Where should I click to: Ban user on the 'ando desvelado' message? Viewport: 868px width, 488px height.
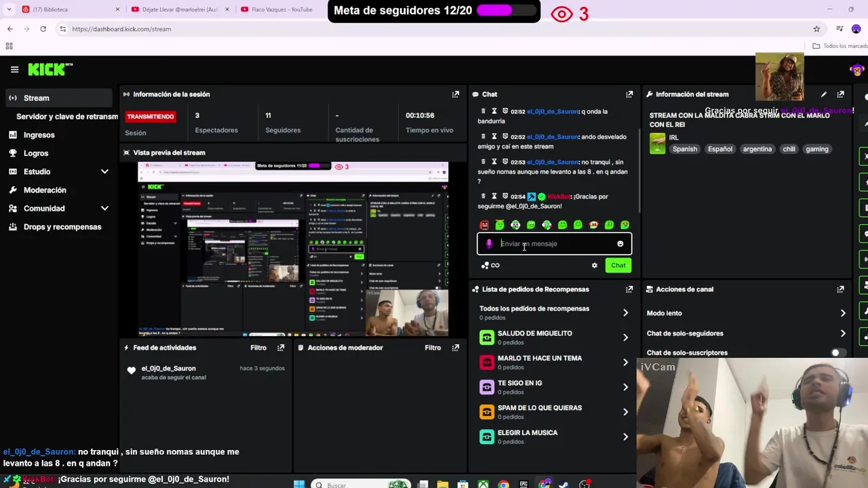[x=505, y=136]
